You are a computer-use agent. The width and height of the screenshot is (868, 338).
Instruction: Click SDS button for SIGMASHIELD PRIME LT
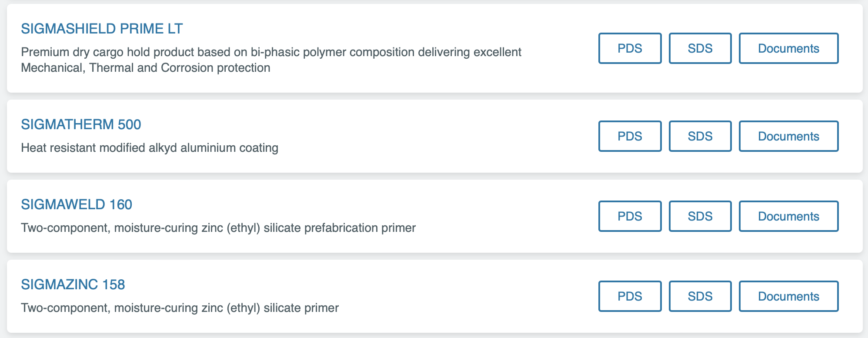click(x=700, y=48)
